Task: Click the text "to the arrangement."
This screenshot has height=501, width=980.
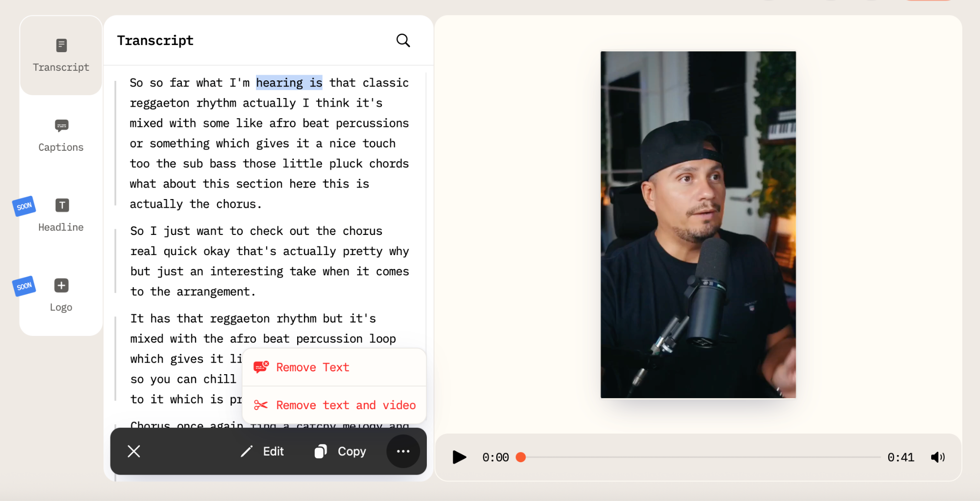Action: 193,291
